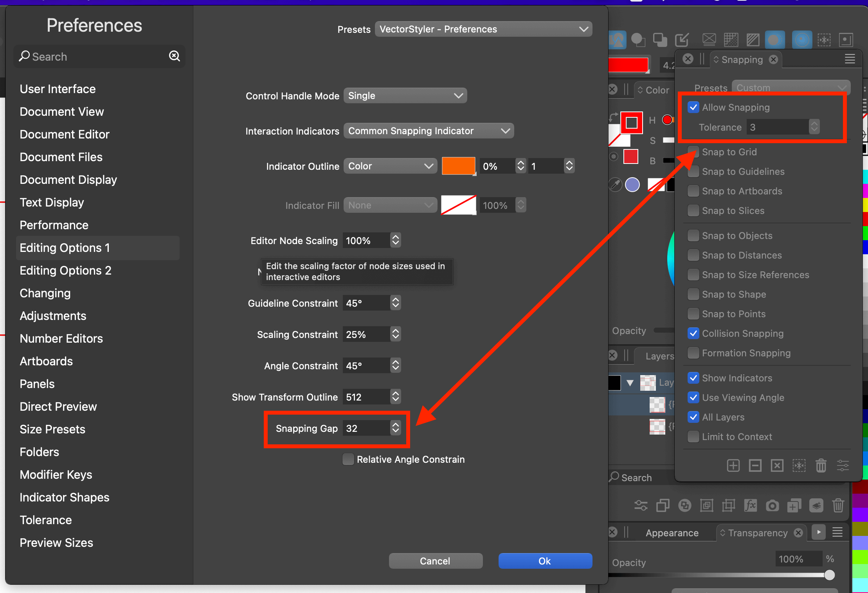Click the trash icon in Snapping panel

coord(821,465)
